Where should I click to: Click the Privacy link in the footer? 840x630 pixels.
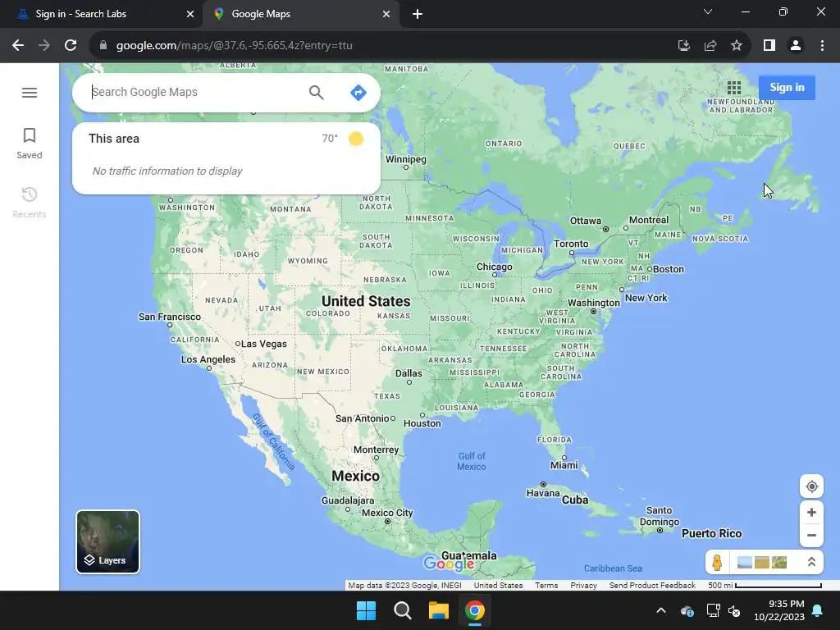(x=583, y=586)
